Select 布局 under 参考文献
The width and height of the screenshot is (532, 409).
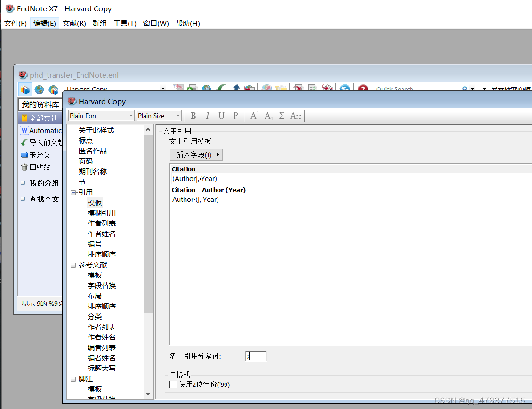click(x=95, y=296)
